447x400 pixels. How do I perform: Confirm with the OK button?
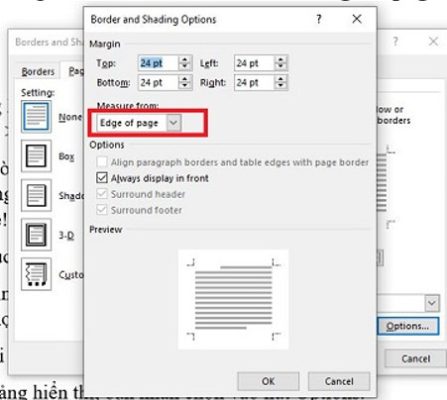pyautogui.click(x=268, y=381)
